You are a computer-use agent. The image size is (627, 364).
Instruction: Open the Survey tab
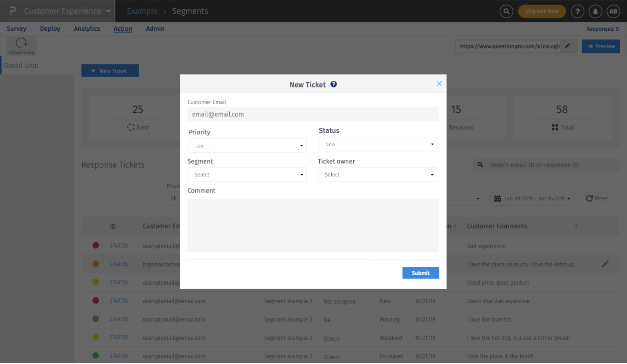pyautogui.click(x=16, y=29)
